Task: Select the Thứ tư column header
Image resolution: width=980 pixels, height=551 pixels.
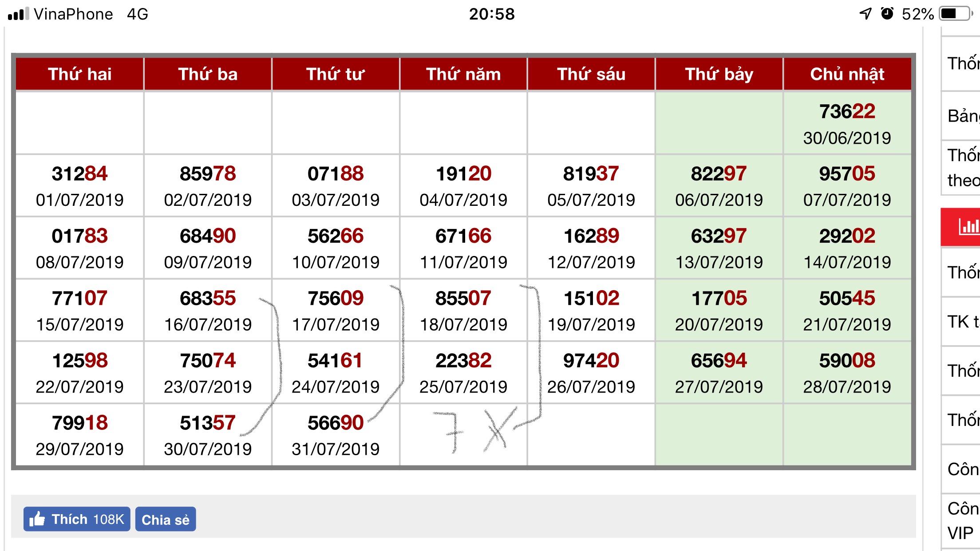Action: tap(336, 74)
